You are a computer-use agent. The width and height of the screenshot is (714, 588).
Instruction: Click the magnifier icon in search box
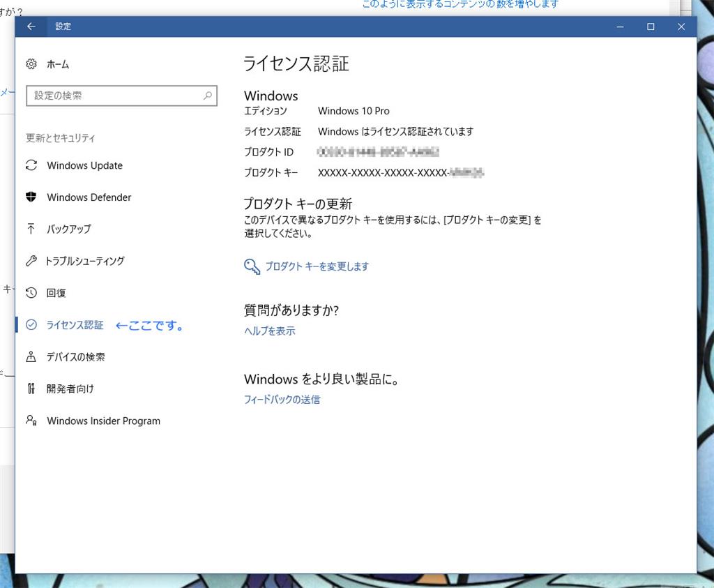coord(208,96)
